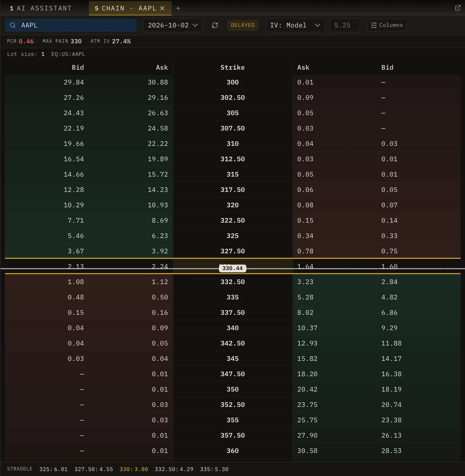Click the PCR 0.46 stat
465x476 pixels.
tap(20, 41)
